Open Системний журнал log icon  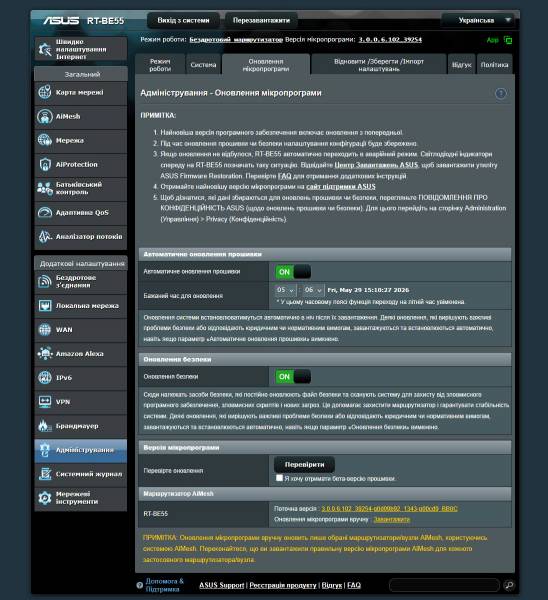(45, 474)
